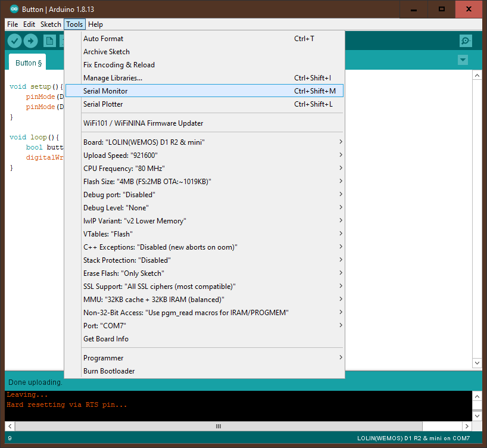Expand Board: LOLIN(WEMOS) D1 R2 & mini submenu
This screenshot has height=448, width=487.
204,142
